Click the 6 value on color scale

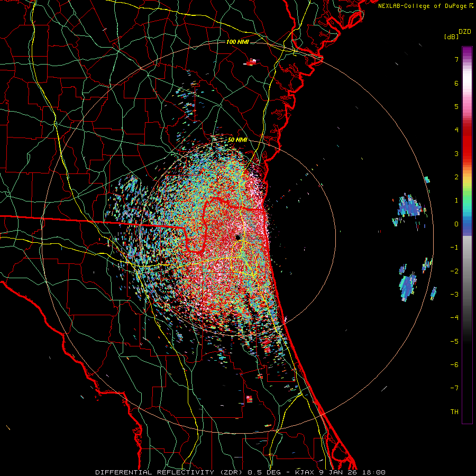456,83
